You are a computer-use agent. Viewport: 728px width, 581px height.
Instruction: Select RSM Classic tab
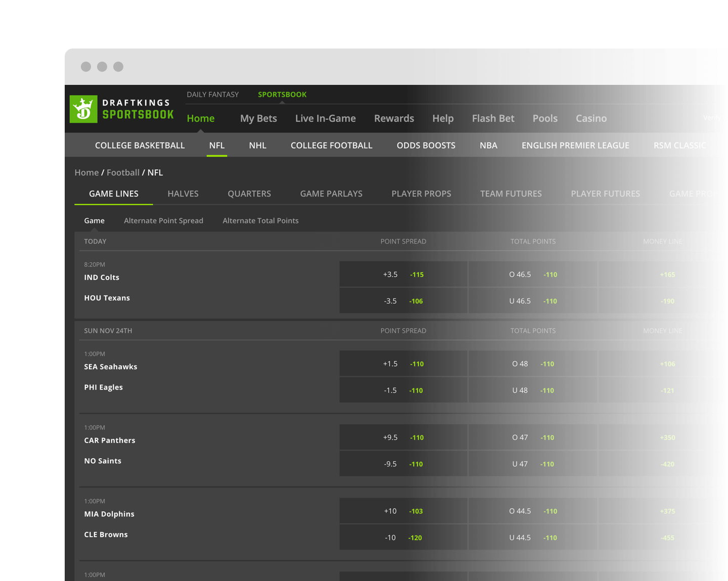(679, 146)
